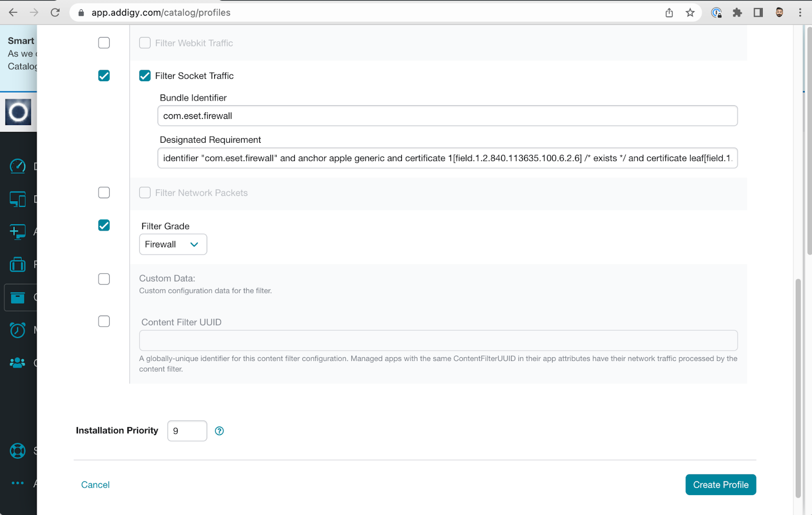Screen dimensions: 812x515
Task: Cancel the profile creation
Action: click(95, 485)
